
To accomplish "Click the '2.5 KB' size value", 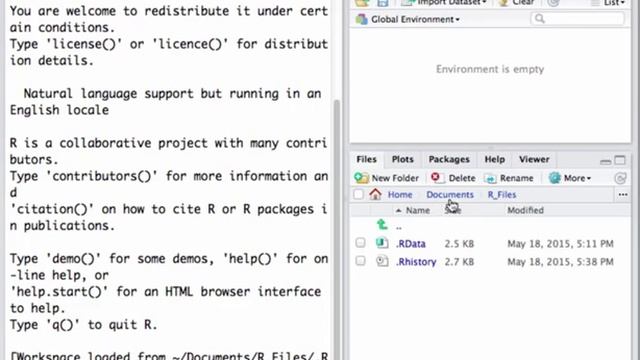I will pos(459,244).
